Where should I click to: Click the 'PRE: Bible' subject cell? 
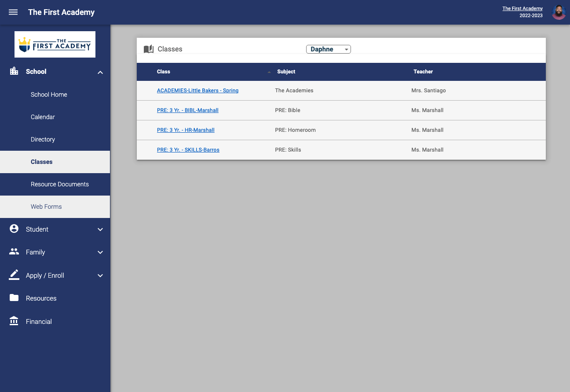point(288,110)
